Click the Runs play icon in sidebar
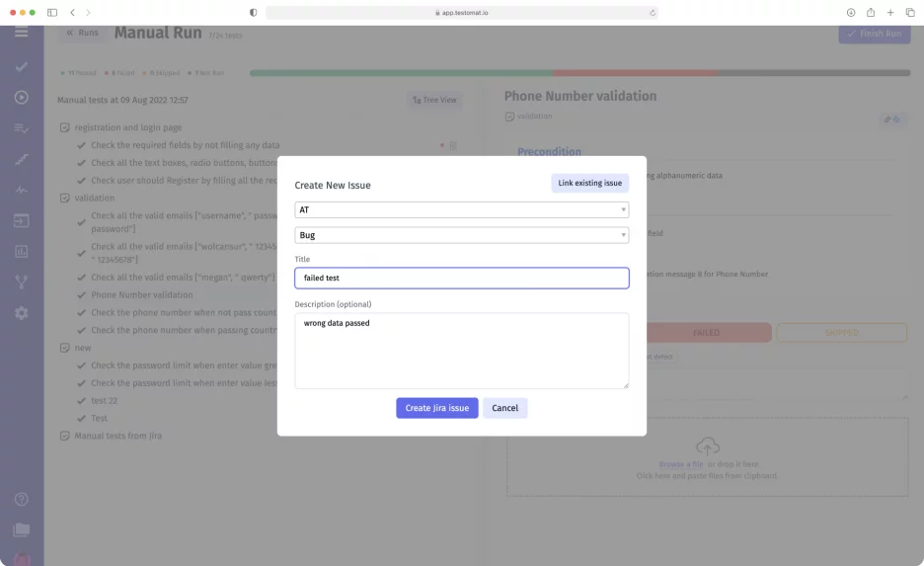The height and width of the screenshot is (566, 924). [x=22, y=97]
